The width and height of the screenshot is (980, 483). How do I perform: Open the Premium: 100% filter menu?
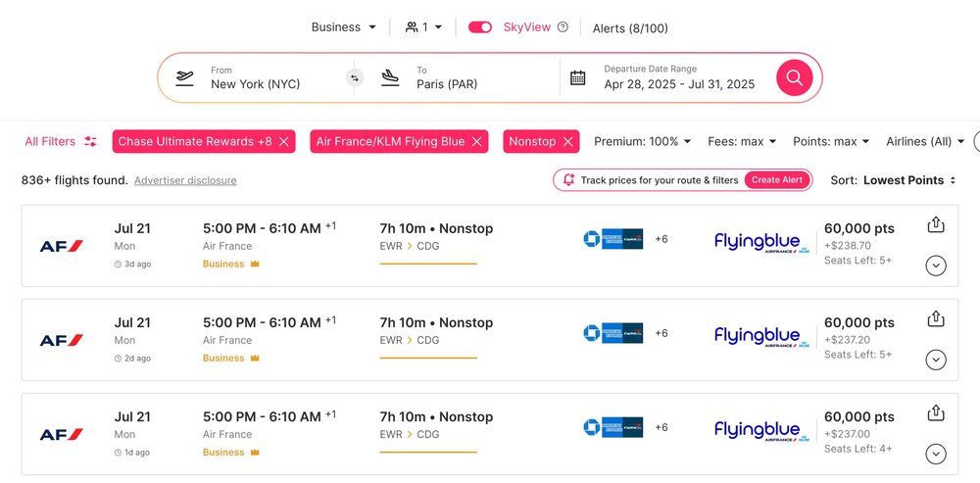pyautogui.click(x=642, y=142)
